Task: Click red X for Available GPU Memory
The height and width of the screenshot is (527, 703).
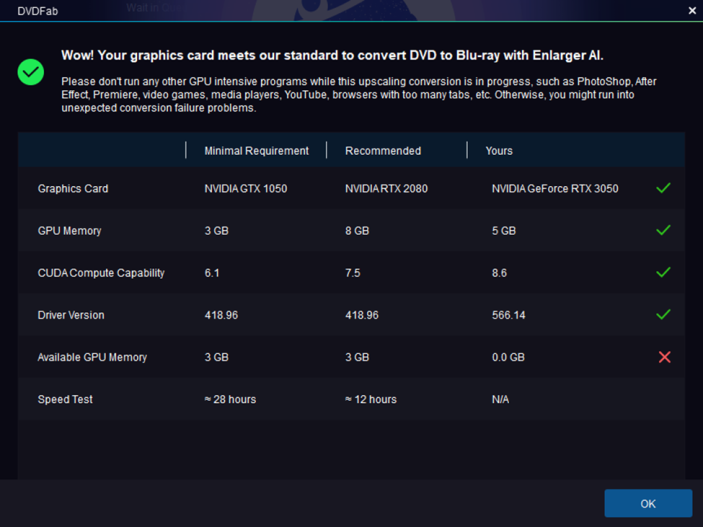Action: click(664, 357)
